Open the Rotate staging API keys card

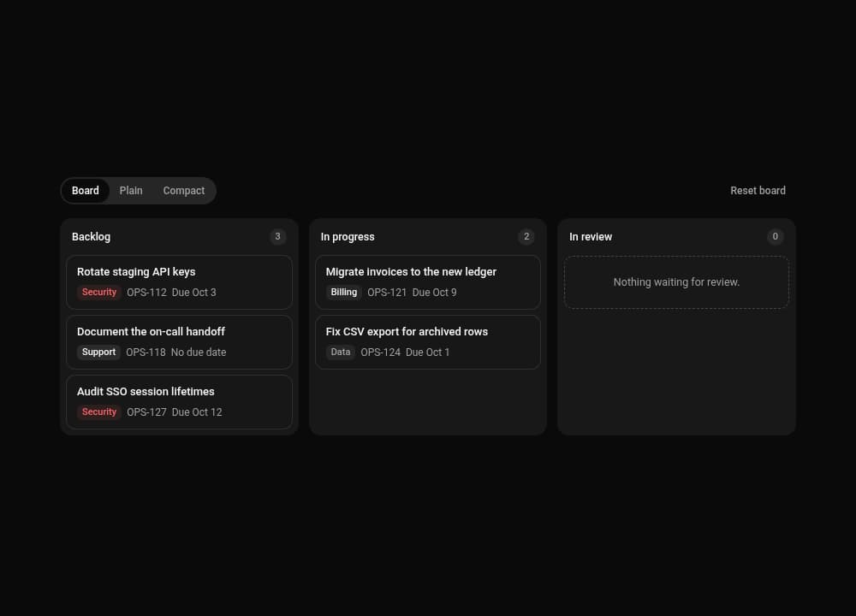179,282
